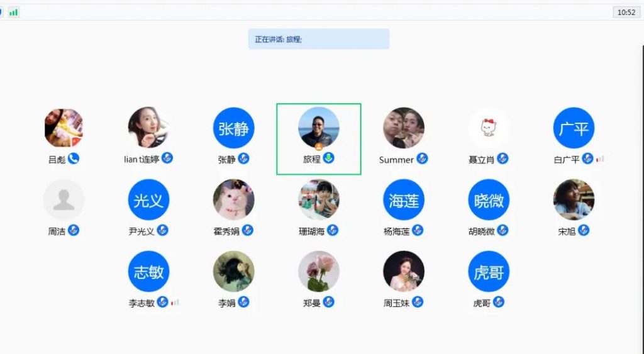Toggle the mic icon next to 周洁

74,230
